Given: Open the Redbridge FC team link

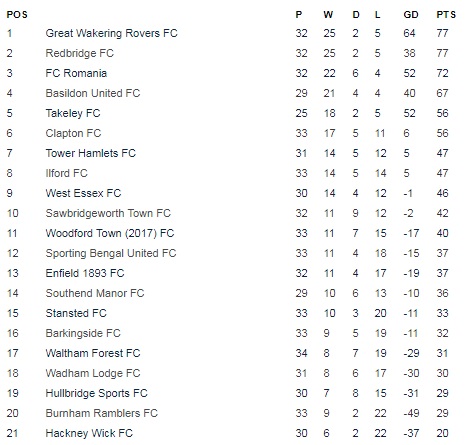Looking at the screenshot, I should point(79,53).
